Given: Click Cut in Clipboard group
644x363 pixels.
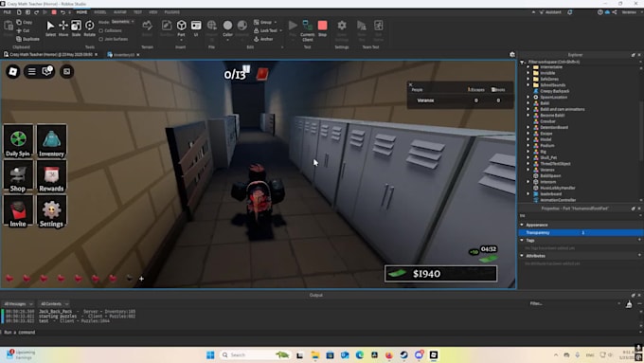Looking at the screenshot, I should coord(23,30).
